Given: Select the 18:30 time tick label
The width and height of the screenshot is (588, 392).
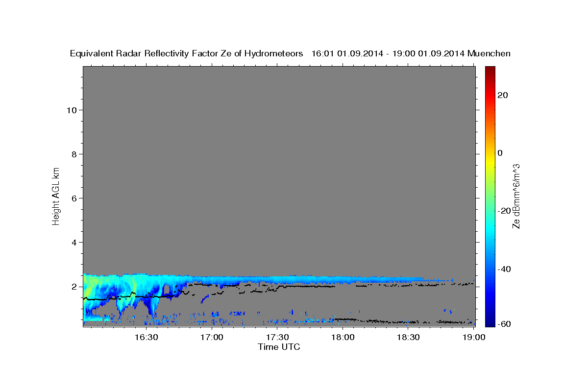Looking at the screenshot, I should (x=408, y=337).
